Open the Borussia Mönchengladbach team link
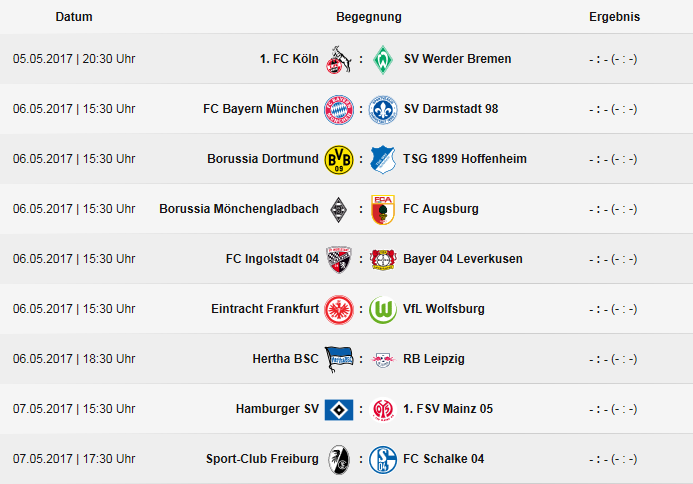 (239, 209)
